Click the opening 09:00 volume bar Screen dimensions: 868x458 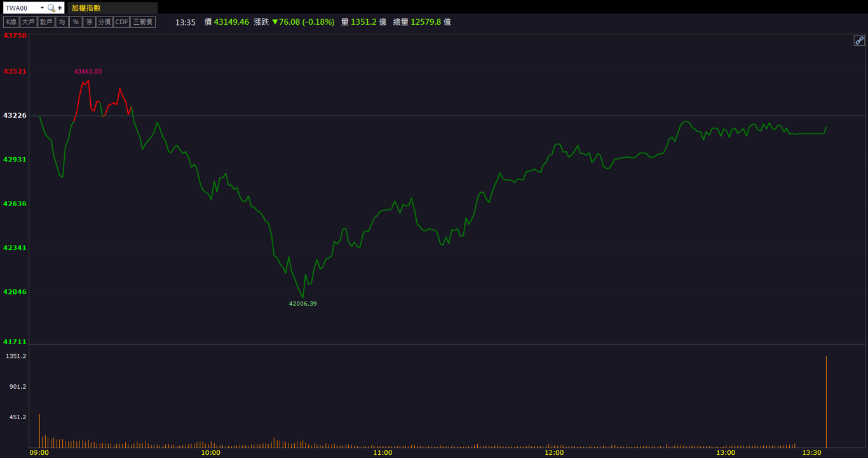[39, 431]
